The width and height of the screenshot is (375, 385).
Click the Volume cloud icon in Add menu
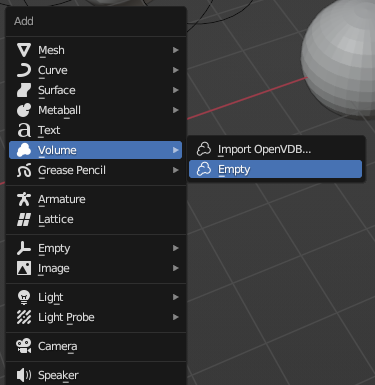tap(24, 150)
